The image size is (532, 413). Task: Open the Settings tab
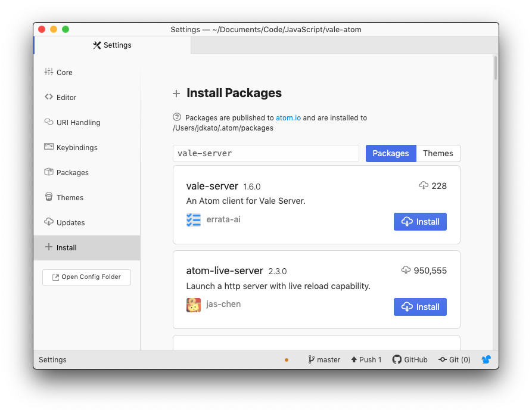[x=113, y=45]
